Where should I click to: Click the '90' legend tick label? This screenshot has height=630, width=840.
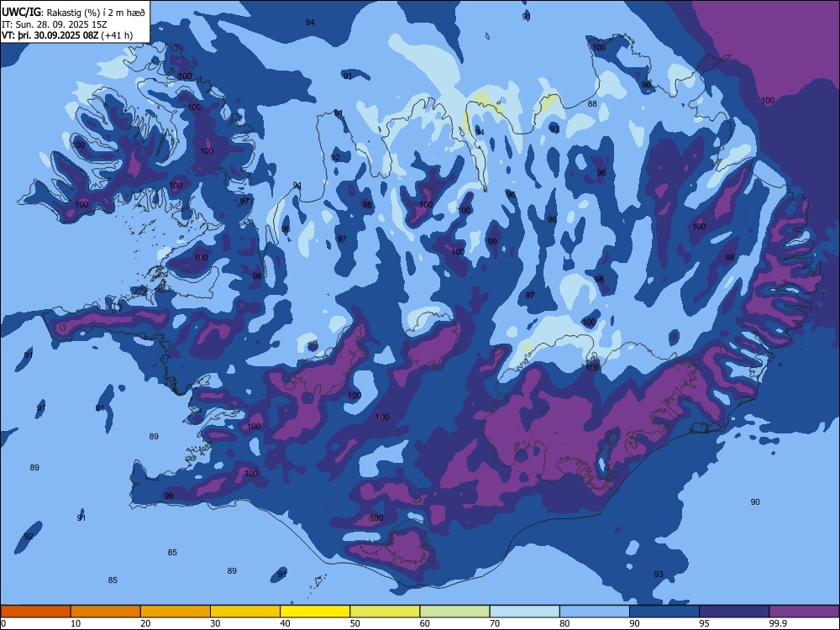[634, 623]
